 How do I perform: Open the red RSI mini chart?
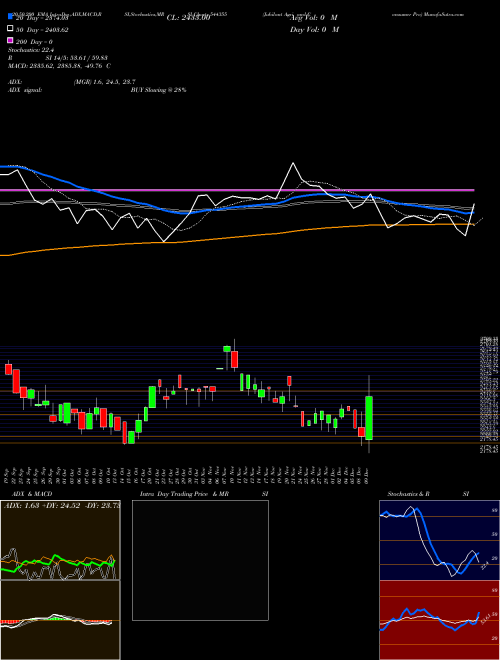(439, 620)
